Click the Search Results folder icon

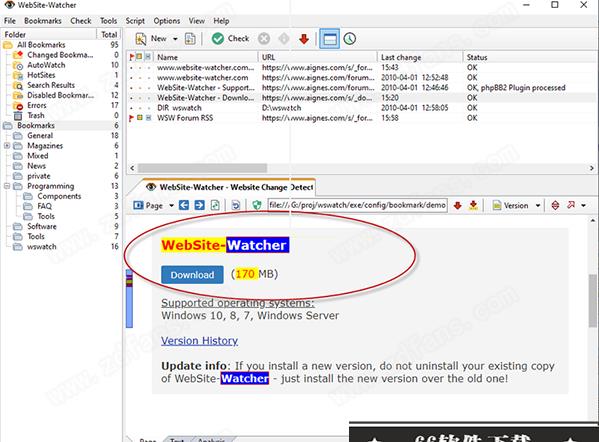[18, 85]
